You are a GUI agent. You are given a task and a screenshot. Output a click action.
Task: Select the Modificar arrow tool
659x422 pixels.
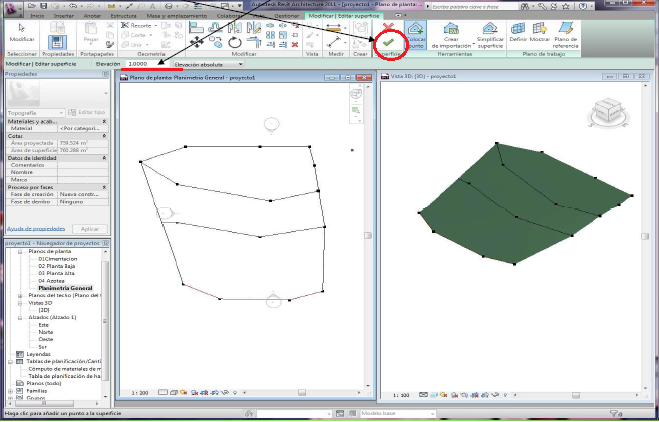(x=22, y=33)
